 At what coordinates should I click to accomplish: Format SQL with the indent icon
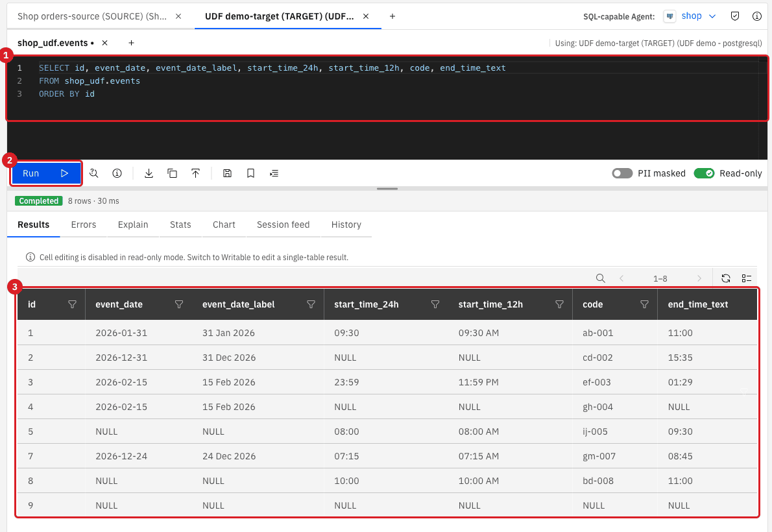[x=274, y=173]
